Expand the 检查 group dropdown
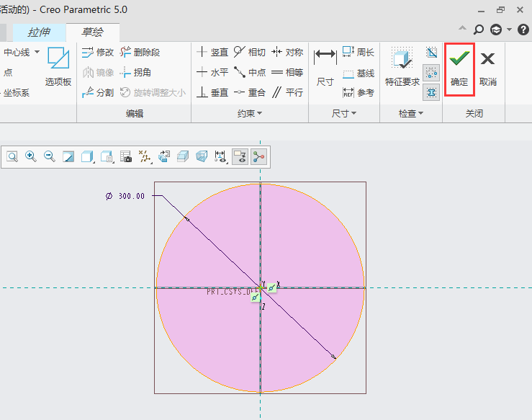Viewport: 532px width, 420px height. point(411,114)
